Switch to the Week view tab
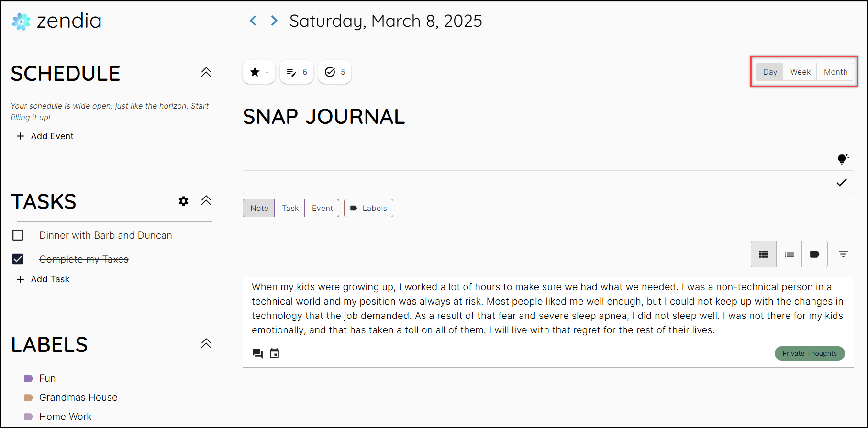Screen dimensions: 868x428 coord(800,72)
